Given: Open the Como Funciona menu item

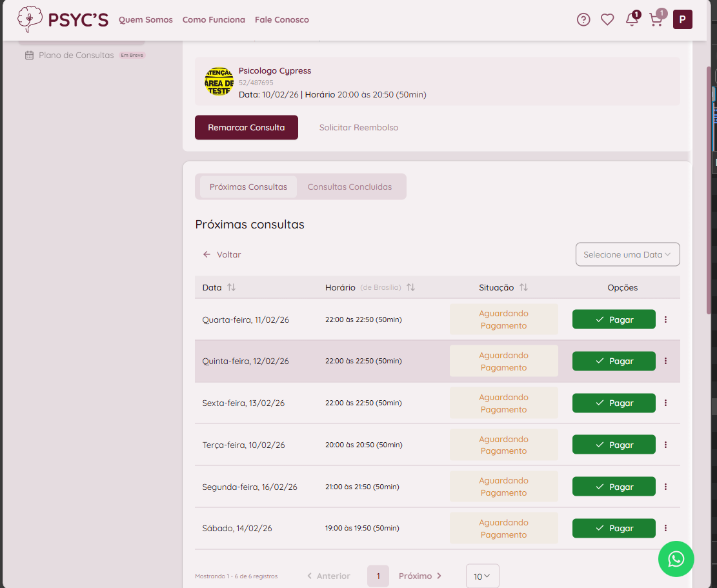Looking at the screenshot, I should (x=214, y=20).
